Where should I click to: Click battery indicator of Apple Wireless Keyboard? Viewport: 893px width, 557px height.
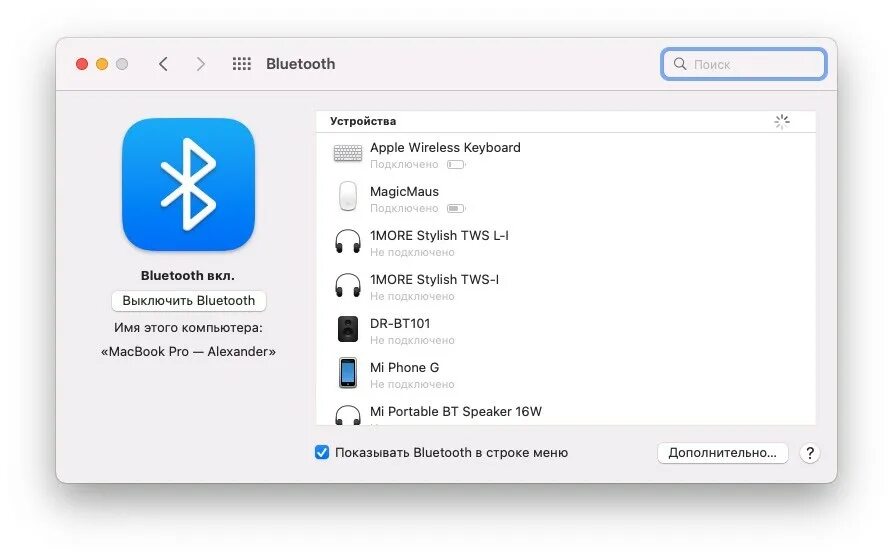coord(456,165)
